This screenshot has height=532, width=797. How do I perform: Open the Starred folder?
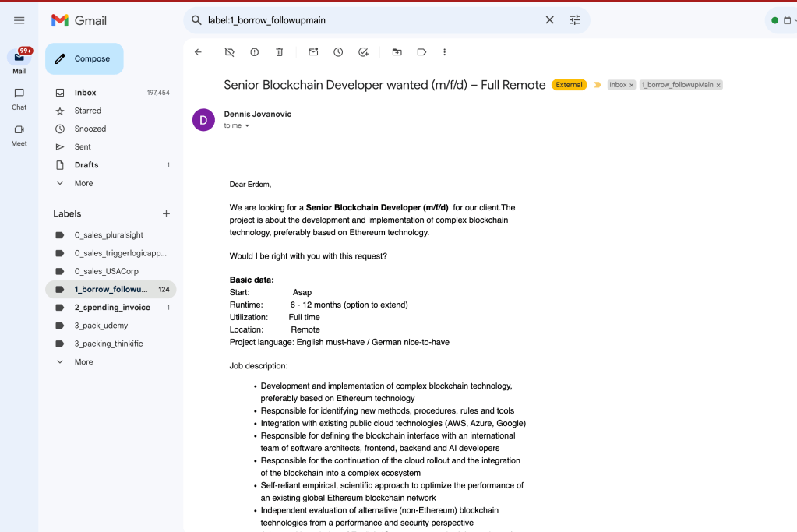pos(111,111)
